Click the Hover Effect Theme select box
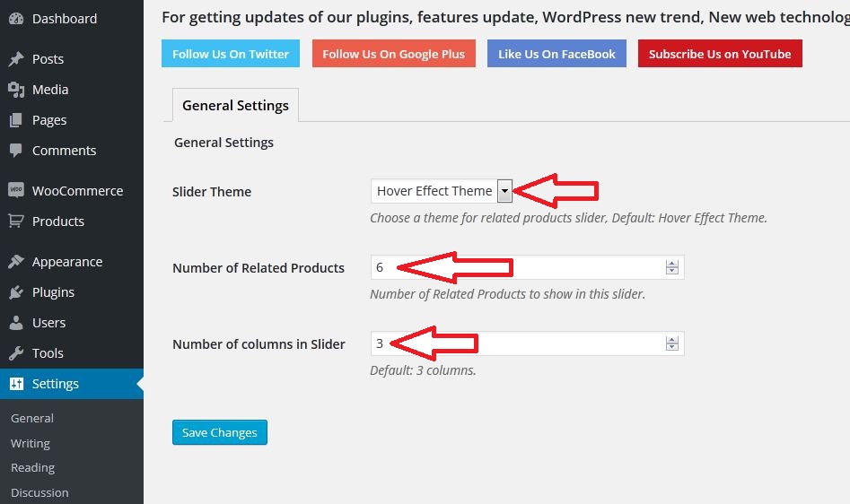This screenshot has height=504, width=850. tap(442, 190)
